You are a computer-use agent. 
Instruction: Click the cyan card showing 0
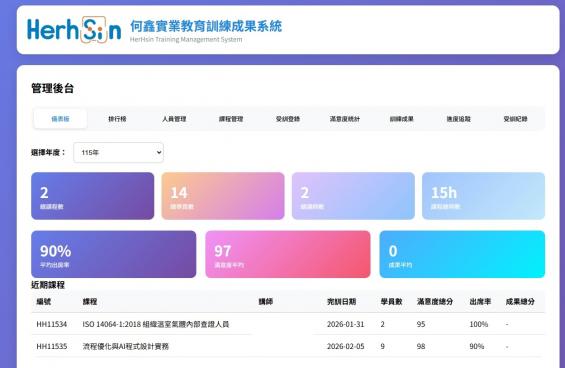[x=462, y=254]
